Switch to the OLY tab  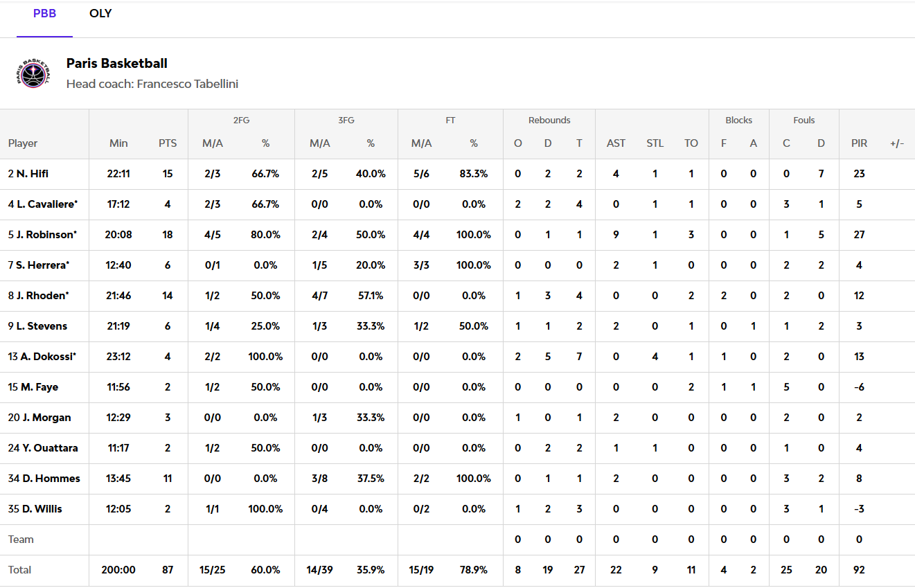[100, 14]
